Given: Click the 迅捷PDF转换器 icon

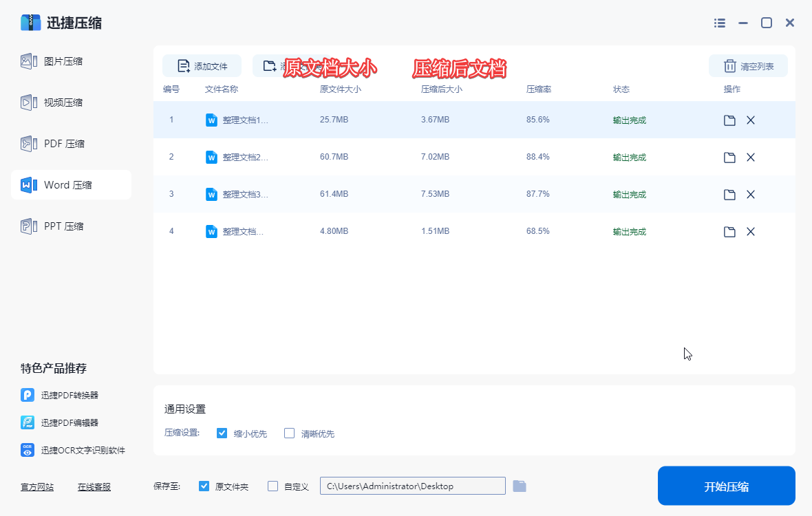Looking at the screenshot, I should 28,396.
